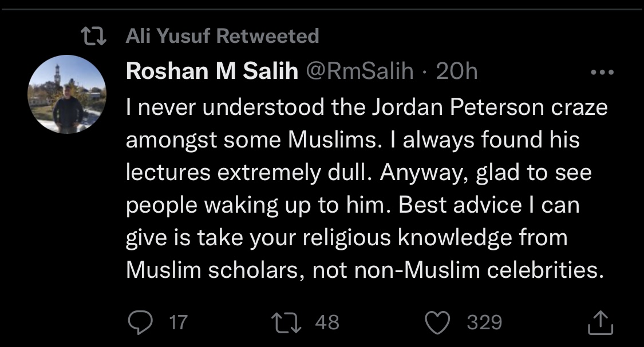644x347 pixels.
Task: Toggle like with the heart icon
Action: click(439, 322)
